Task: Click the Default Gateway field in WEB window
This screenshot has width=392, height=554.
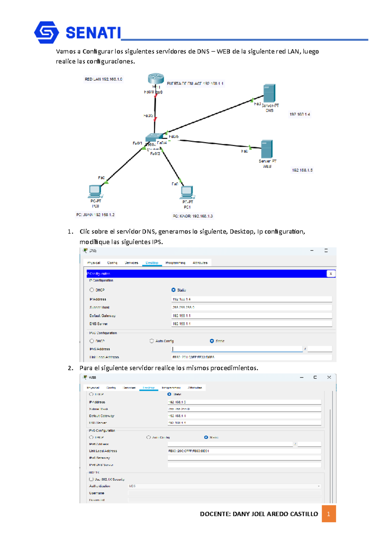Action: 244,416
